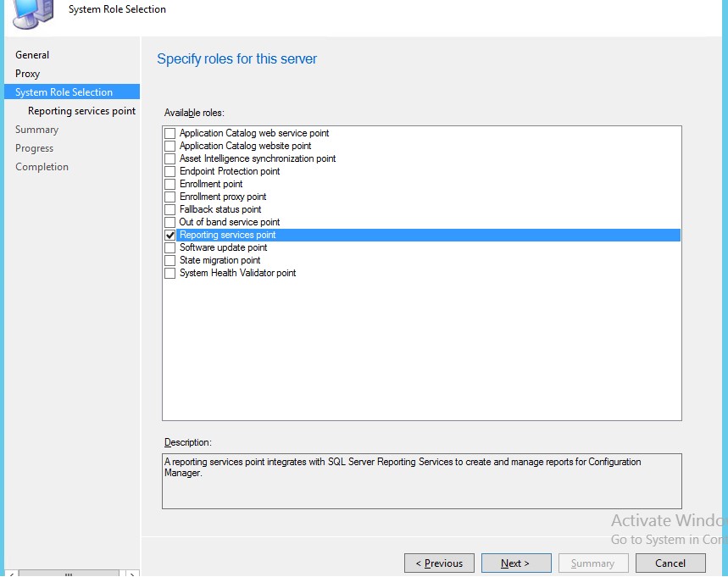Enable Application Catalog website point checkbox
This screenshot has height=577, width=728.
pos(170,146)
